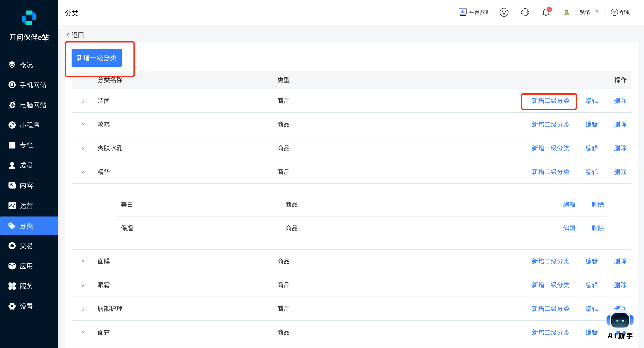The width and height of the screenshot is (644, 348).
Task: Click the 设置 gear icon in the sidebar
Action: coord(12,306)
